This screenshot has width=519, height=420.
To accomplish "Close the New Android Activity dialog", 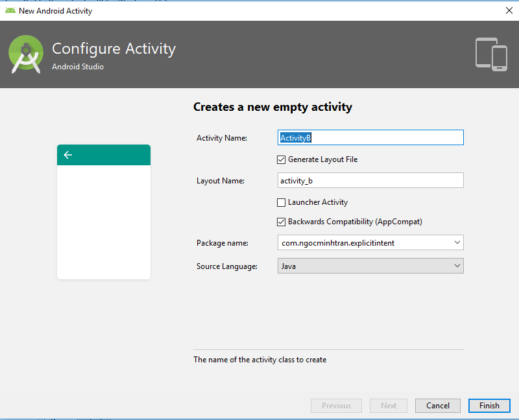I will click(508, 10).
